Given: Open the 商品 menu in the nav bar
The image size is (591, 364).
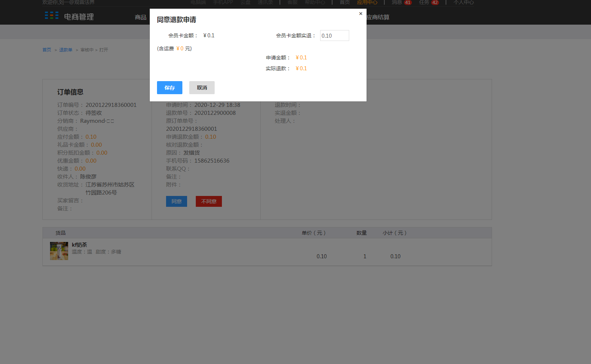Looking at the screenshot, I should (141, 17).
